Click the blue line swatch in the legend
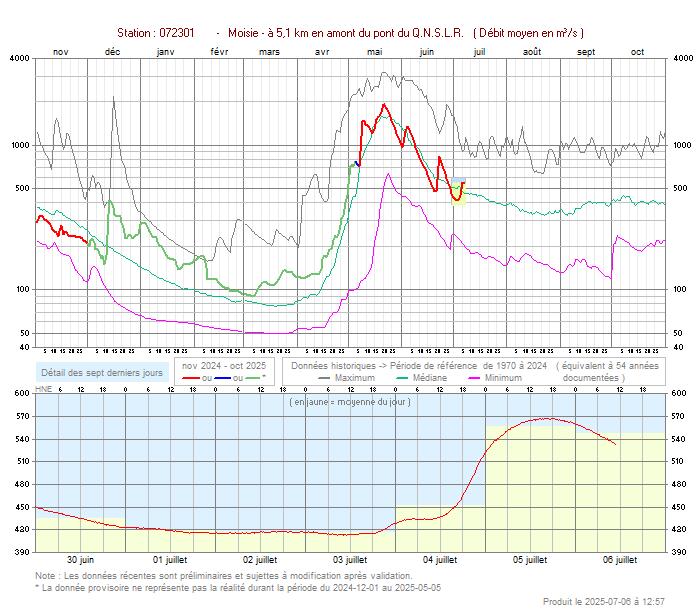This screenshot has height=610, width=700. [222, 378]
